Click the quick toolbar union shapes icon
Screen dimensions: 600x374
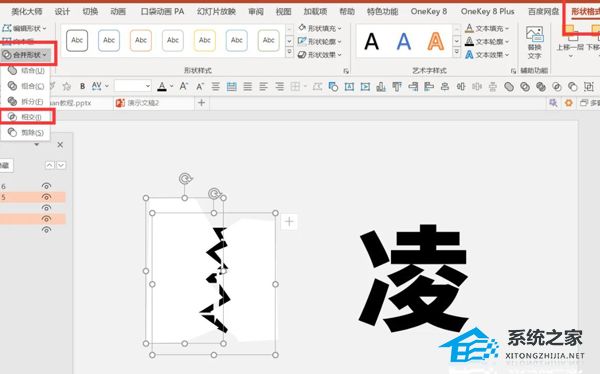[x=509, y=87]
